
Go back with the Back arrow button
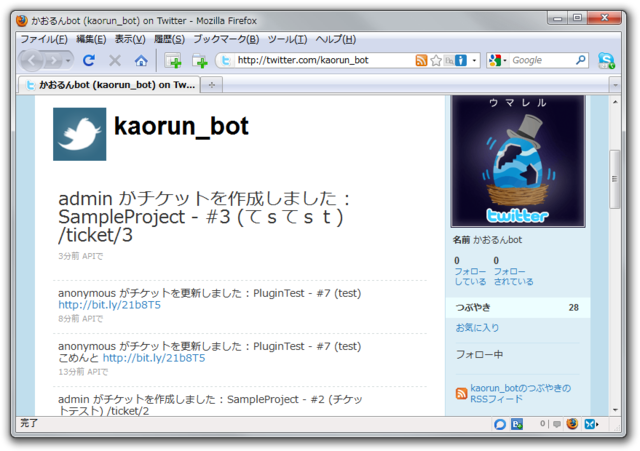click(32, 61)
